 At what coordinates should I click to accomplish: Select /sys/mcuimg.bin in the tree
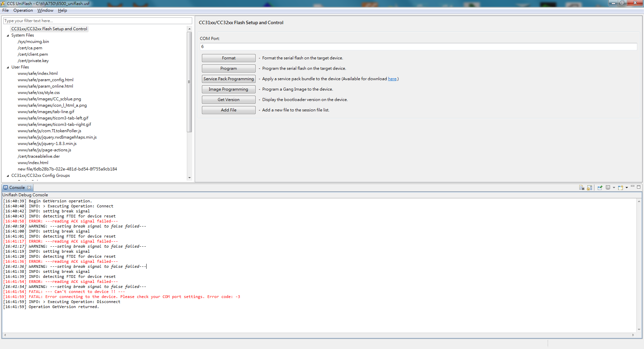(x=33, y=42)
